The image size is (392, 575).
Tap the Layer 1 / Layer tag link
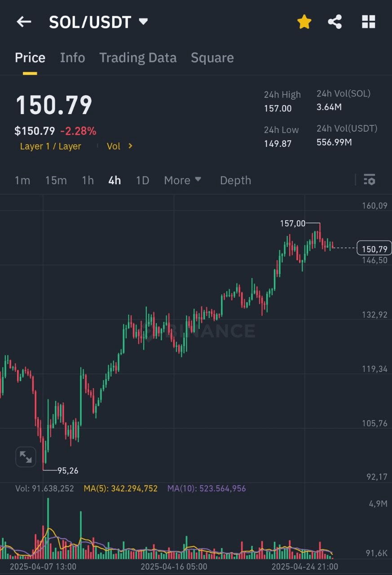click(x=51, y=146)
